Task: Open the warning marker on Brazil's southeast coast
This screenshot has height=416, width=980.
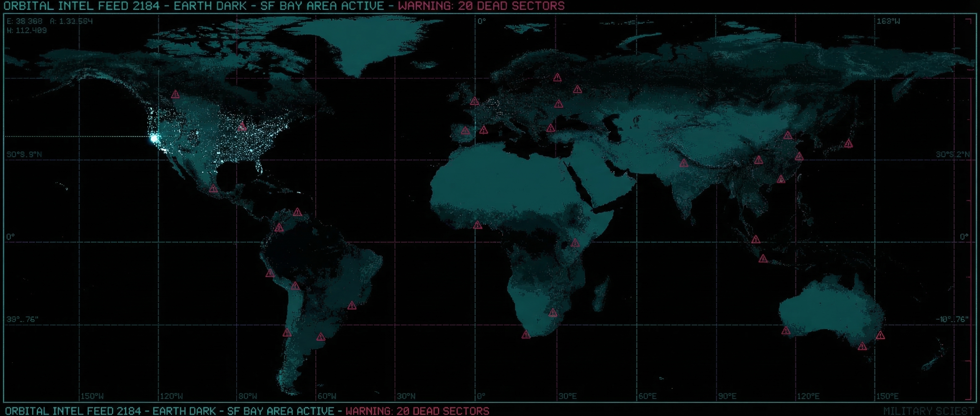Action: click(x=352, y=305)
